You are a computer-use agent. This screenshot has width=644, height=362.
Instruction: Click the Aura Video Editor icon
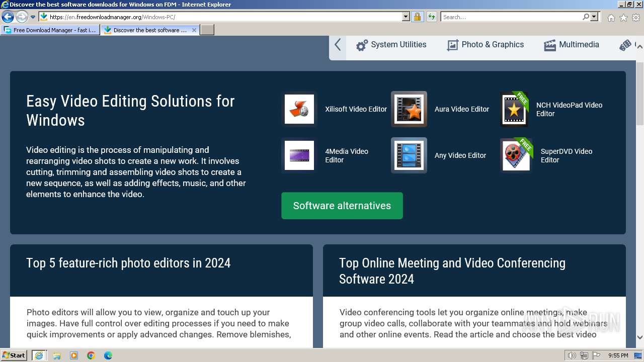(409, 109)
